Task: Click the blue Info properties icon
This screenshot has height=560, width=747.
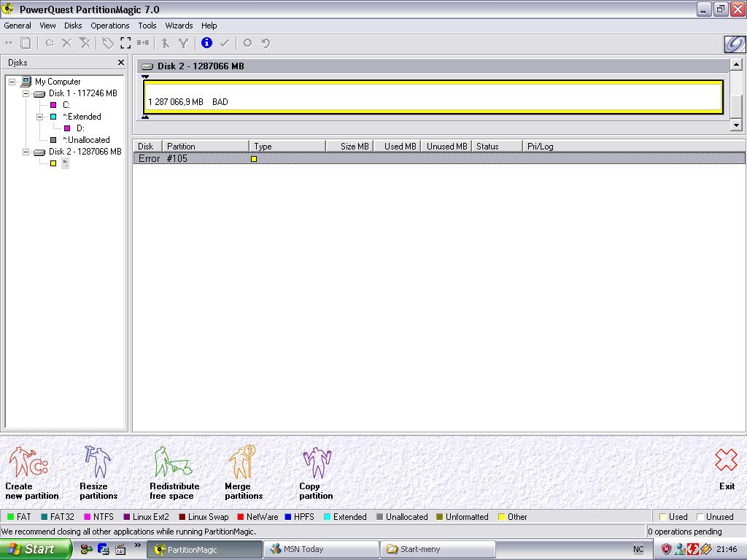Action: (206, 43)
